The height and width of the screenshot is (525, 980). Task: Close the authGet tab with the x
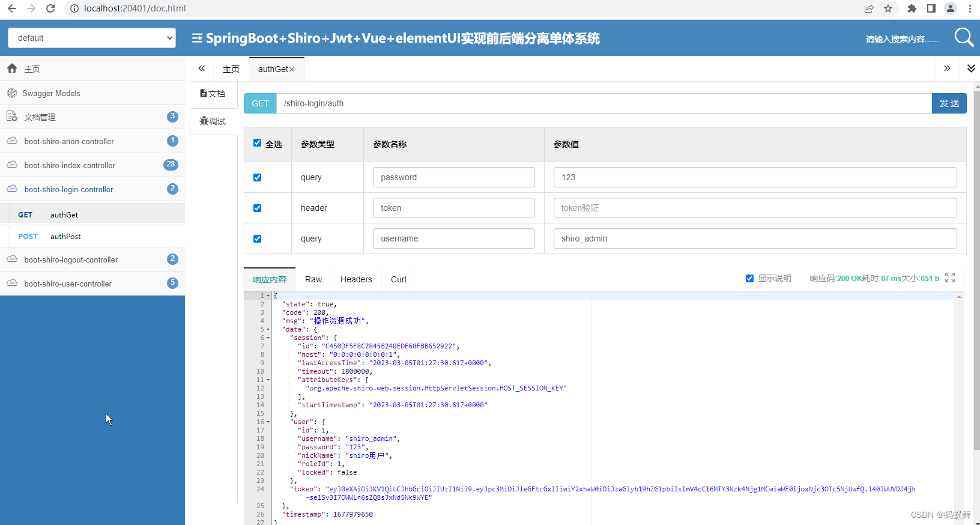[x=292, y=70]
